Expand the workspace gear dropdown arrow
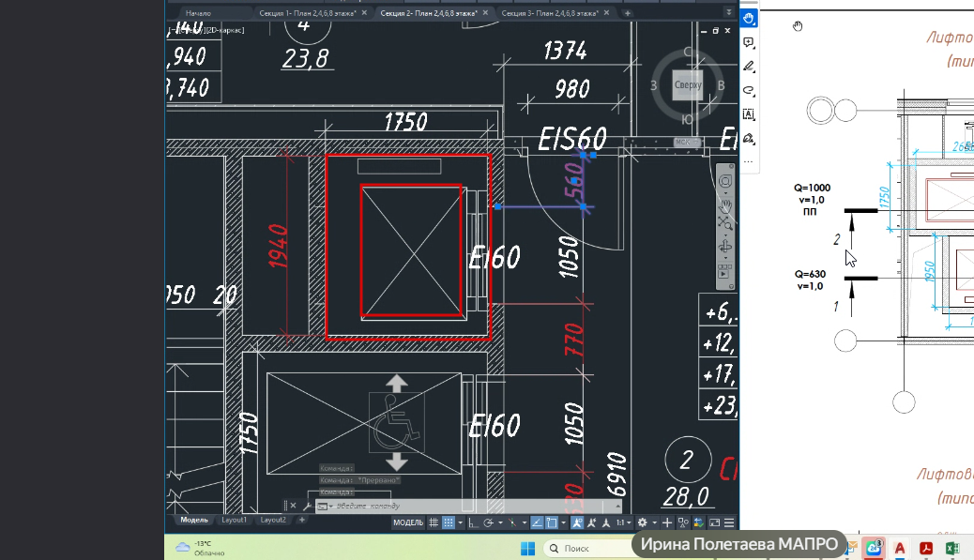The height and width of the screenshot is (560, 974). click(x=654, y=522)
